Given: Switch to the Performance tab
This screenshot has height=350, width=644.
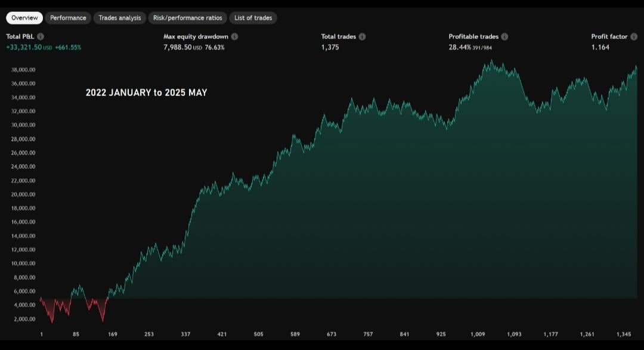Looking at the screenshot, I should 68,18.
